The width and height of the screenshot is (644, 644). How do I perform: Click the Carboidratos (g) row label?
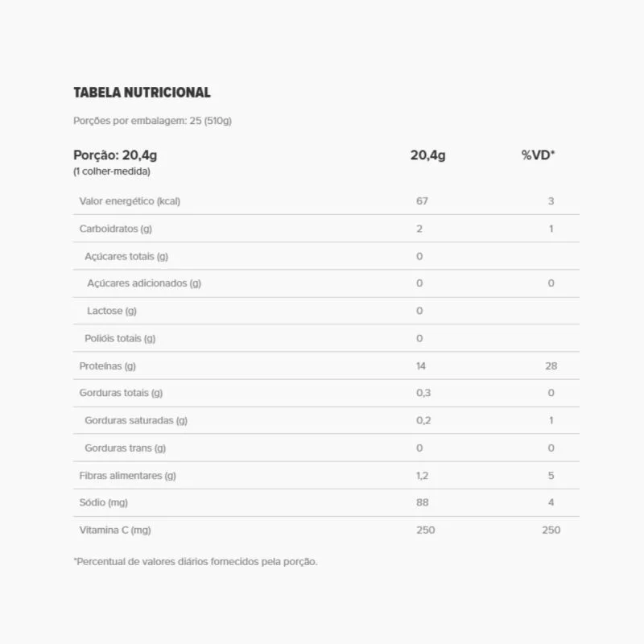tap(115, 229)
